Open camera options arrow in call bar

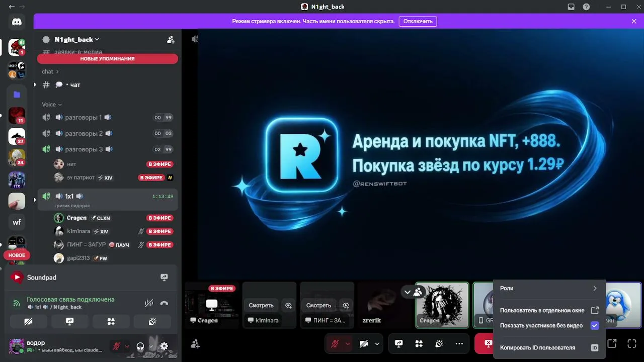(x=377, y=344)
